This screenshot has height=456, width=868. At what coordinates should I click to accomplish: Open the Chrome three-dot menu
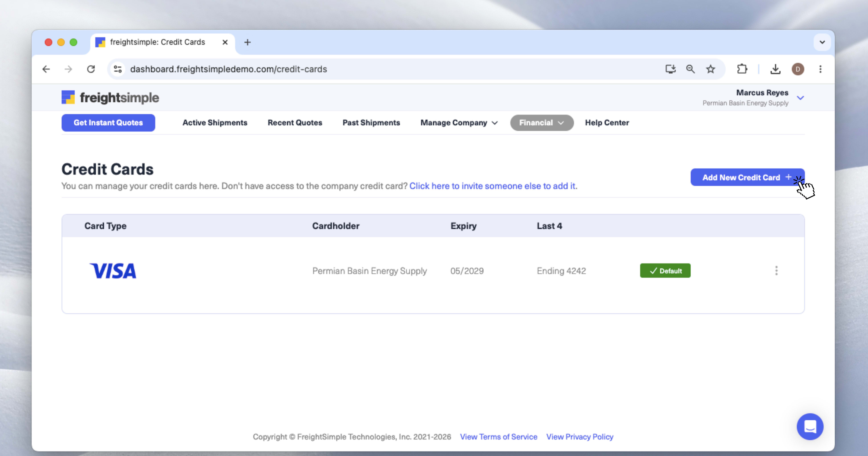821,69
